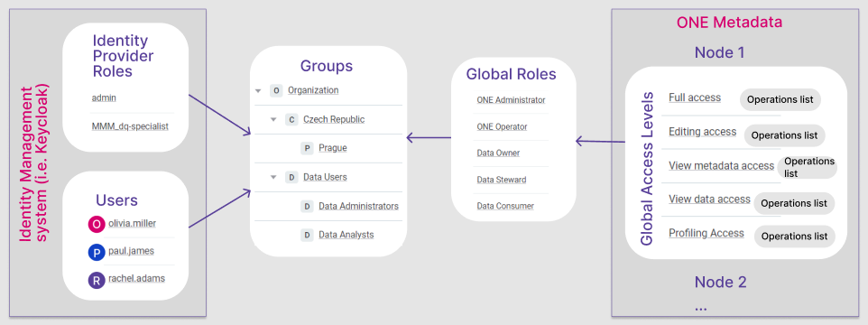Select the ONE Operator global role
The image size is (868, 325).
coord(502,126)
